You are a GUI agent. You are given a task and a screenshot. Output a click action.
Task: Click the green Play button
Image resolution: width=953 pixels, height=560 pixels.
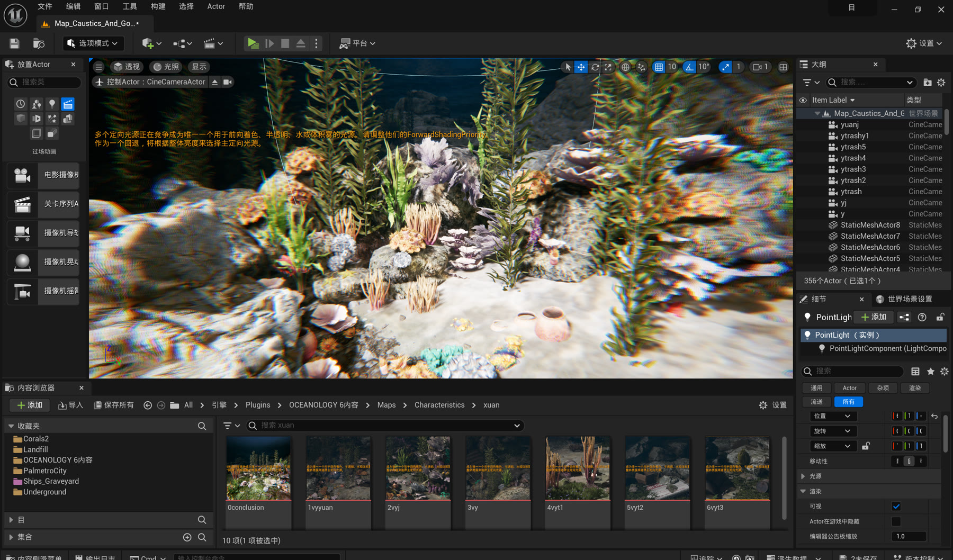pyautogui.click(x=253, y=43)
